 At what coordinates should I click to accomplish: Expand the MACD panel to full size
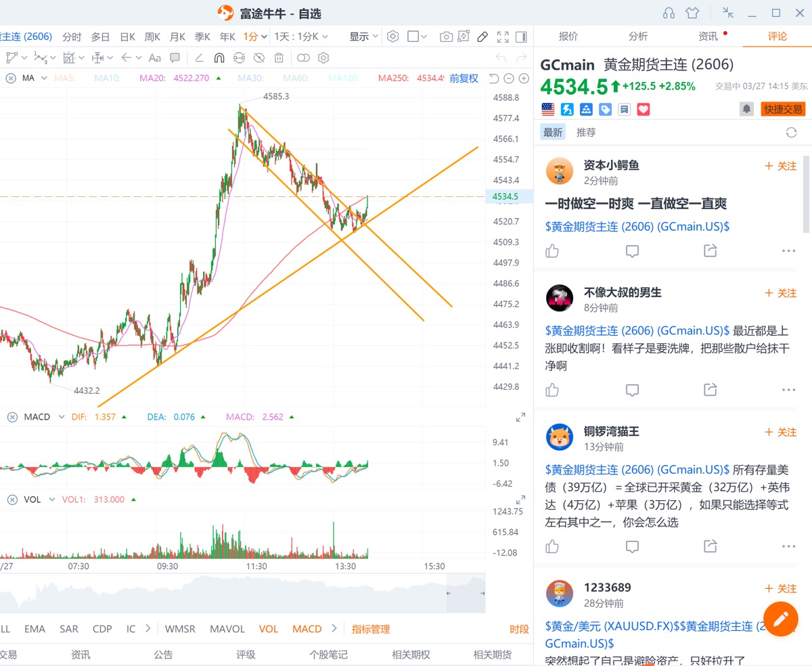[520, 418]
